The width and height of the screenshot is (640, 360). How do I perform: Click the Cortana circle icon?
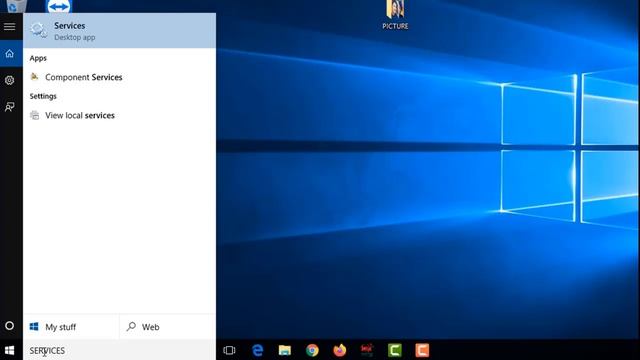coord(9,326)
